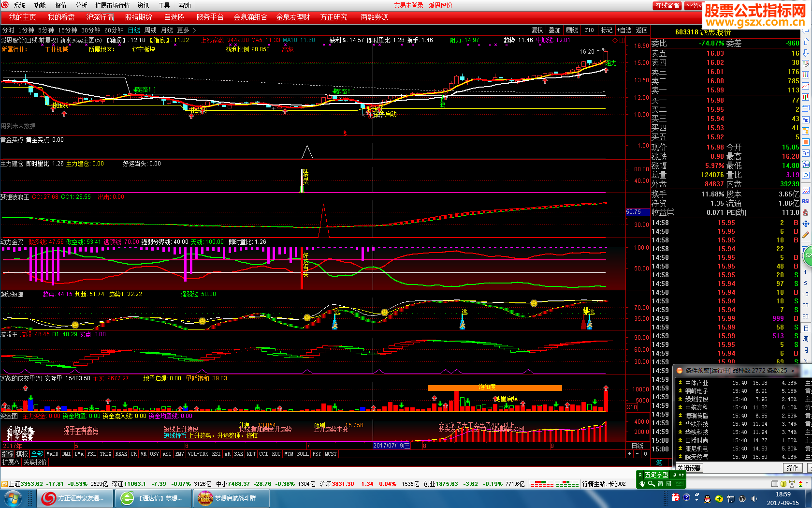Viewport: 812px width, 508px height.
Task: Click the F10 sidebar icon
Action: (806, 120)
